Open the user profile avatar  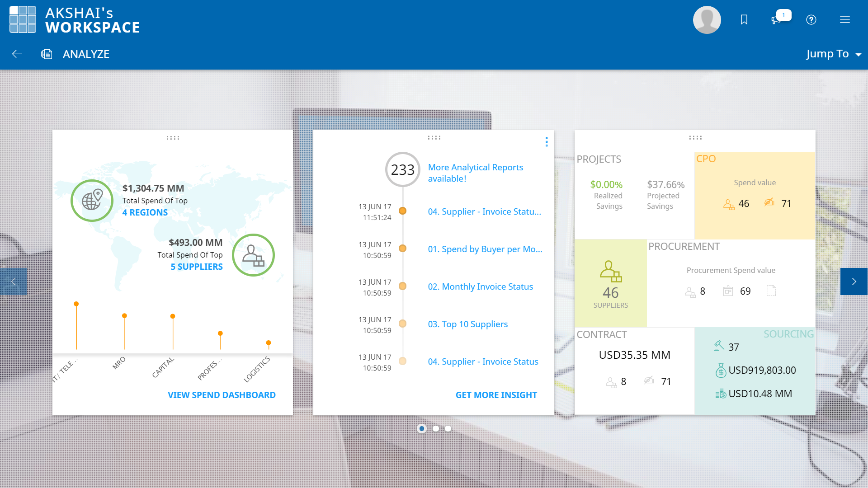tap(707, 20)
